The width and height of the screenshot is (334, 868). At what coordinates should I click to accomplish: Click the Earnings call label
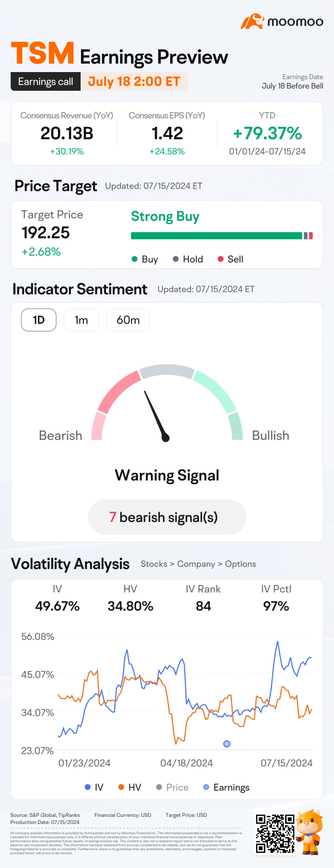pyautogui.click(x=45, y=81)
